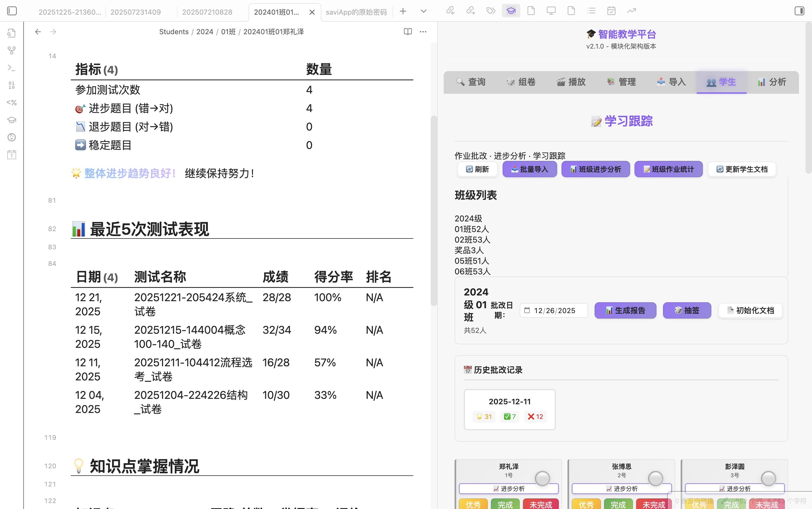This screenshot has height=509, width=812.
Task: Click the smiley face icon in the left ribbon
Action: pyautogui.click(x=12, y=137)
